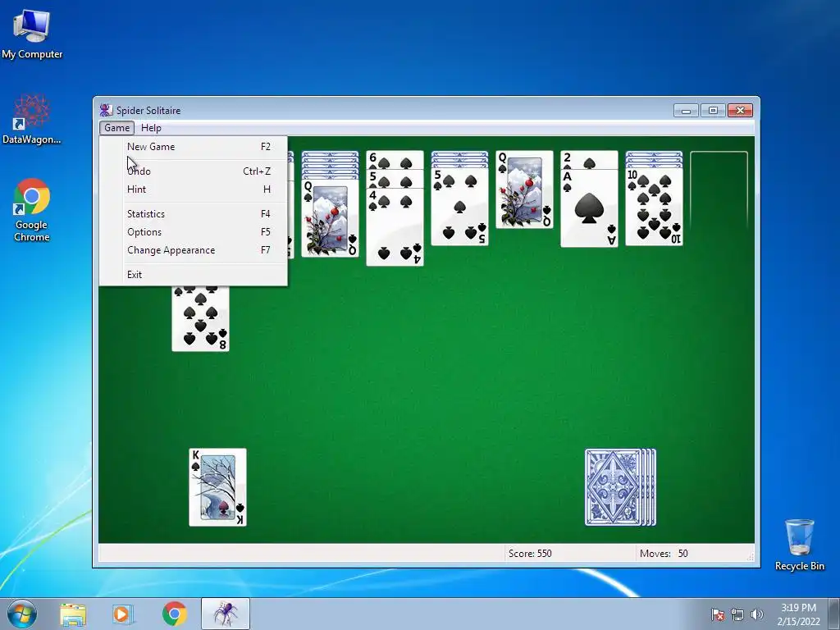Image resolution: width=840 pixels, height=630 pixels.
Task: Select the Ace of spades card
Action: 589,208
